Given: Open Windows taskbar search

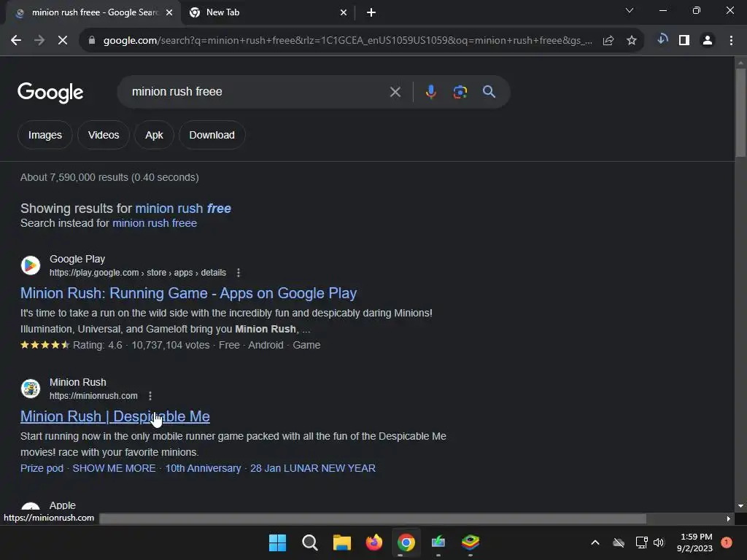Looking at the screenshot, I should click(x=309, y=542).
